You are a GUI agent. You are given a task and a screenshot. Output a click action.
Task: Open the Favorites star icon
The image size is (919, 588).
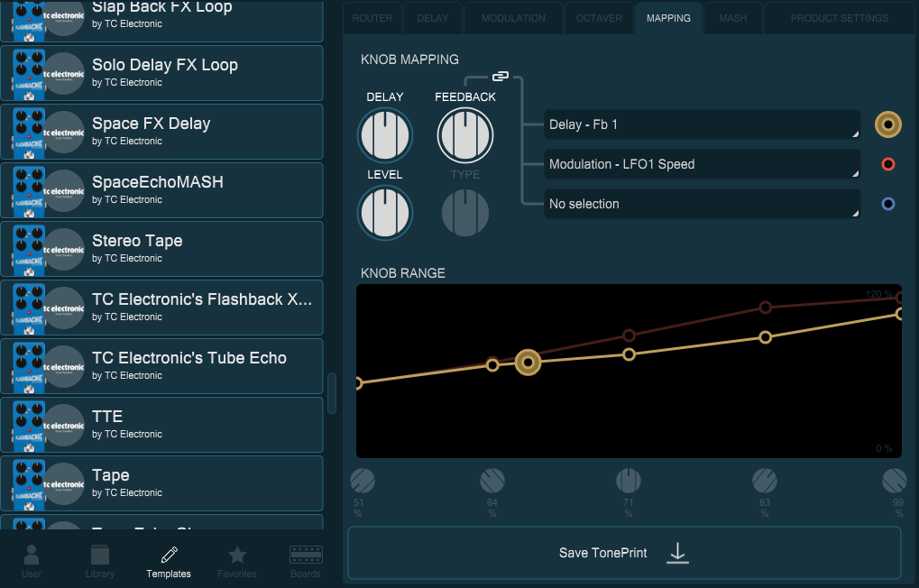click(237, 555)
